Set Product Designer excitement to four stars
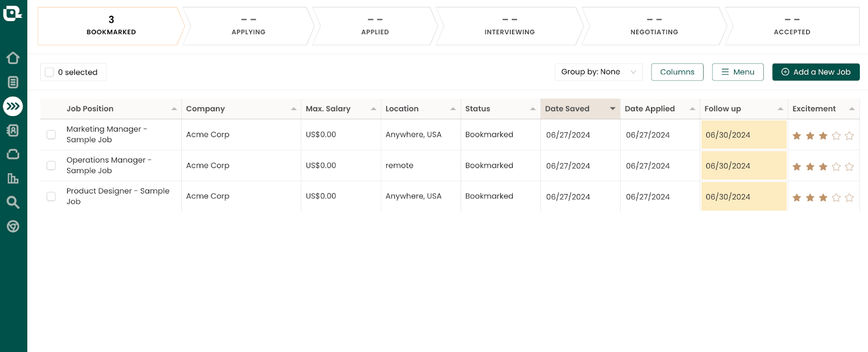 (x=837, y=197)
